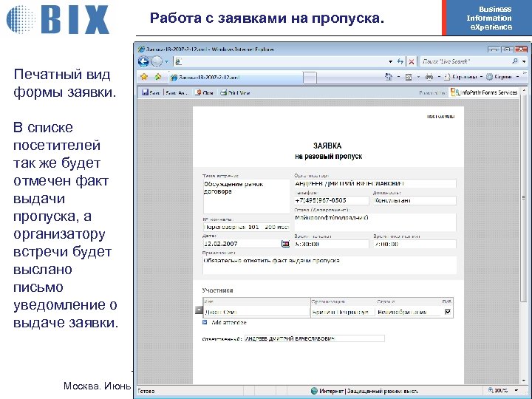This screenshot has height=399, width=532.
Task: Click the start time field
Action: [x=331, y=244]
